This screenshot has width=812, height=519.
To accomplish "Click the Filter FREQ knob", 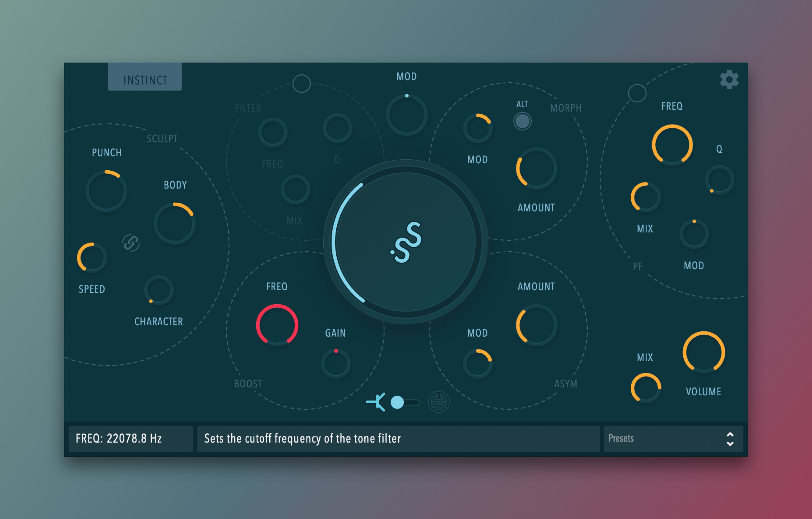I will (x=273, y=132).
